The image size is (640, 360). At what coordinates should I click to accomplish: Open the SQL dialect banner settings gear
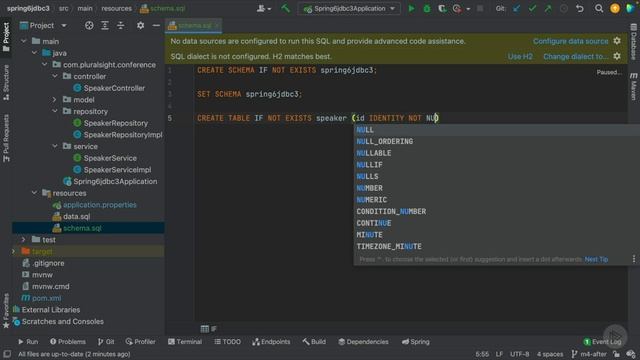[617, 56]
